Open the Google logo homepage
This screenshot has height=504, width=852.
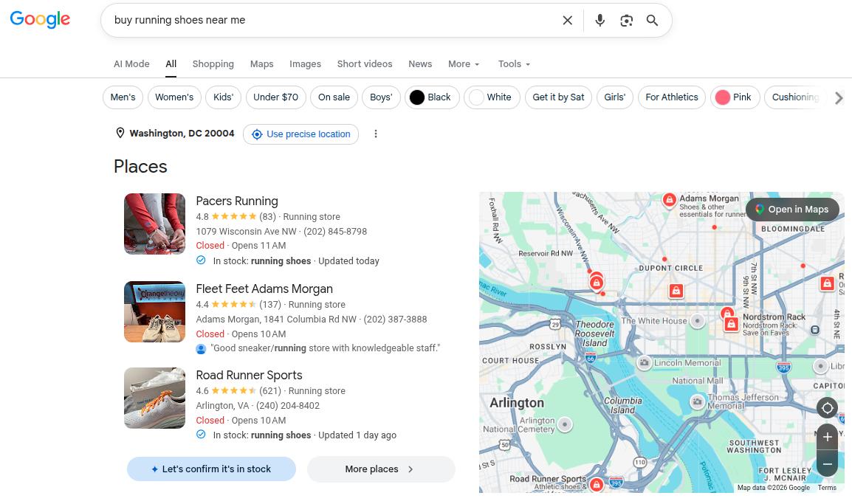[x=40, y=19]
